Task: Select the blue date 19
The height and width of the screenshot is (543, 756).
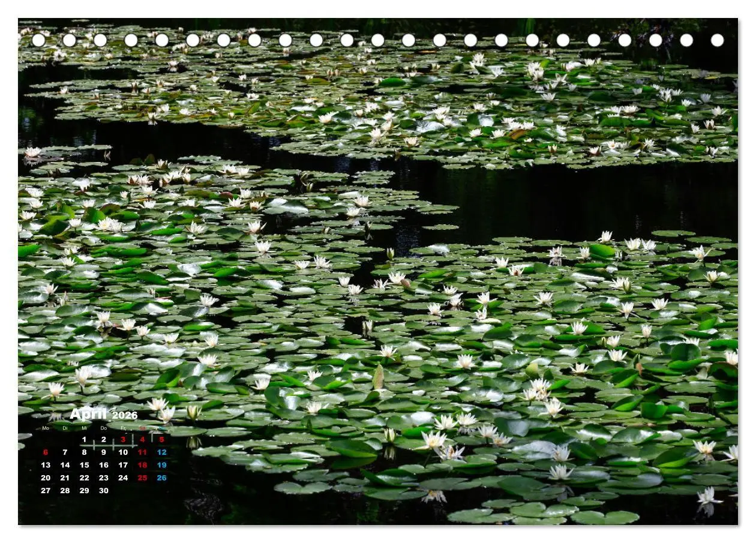Action: 161,465
